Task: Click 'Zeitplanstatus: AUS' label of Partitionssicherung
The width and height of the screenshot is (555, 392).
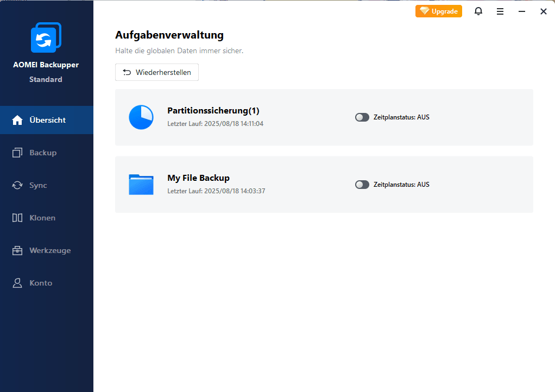Action: (401, 117)
